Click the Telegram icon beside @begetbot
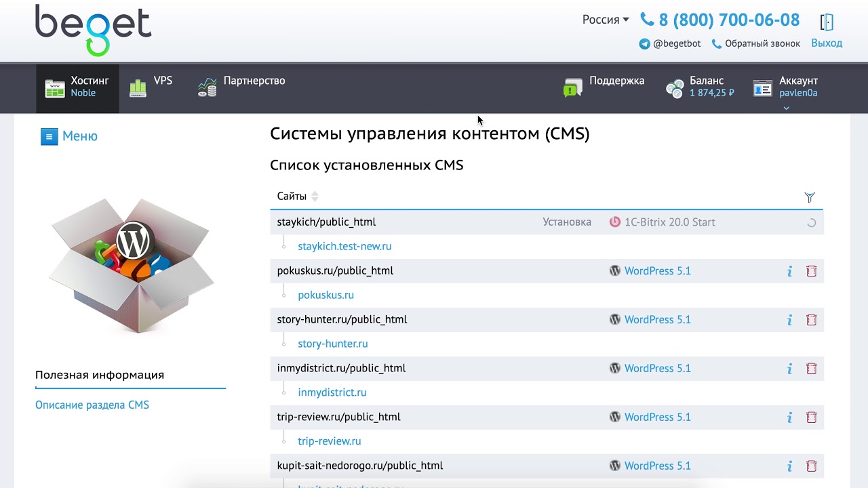The image size is (868, 488). click(x=644, y=43)
